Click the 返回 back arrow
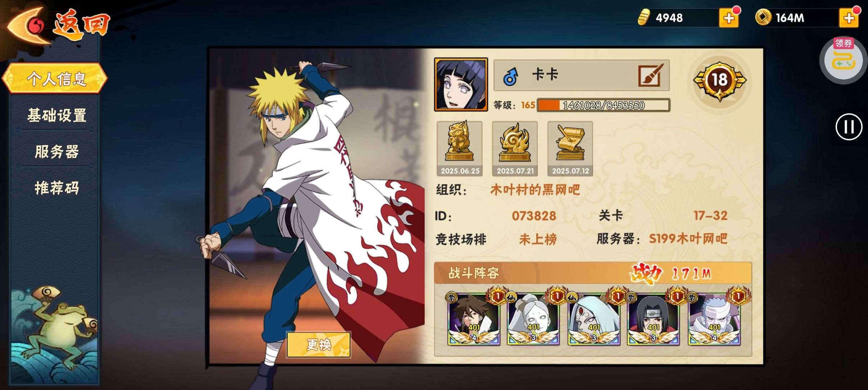Image resolution: width=868 pixels, height=390 pixels. tap(58, 24)
